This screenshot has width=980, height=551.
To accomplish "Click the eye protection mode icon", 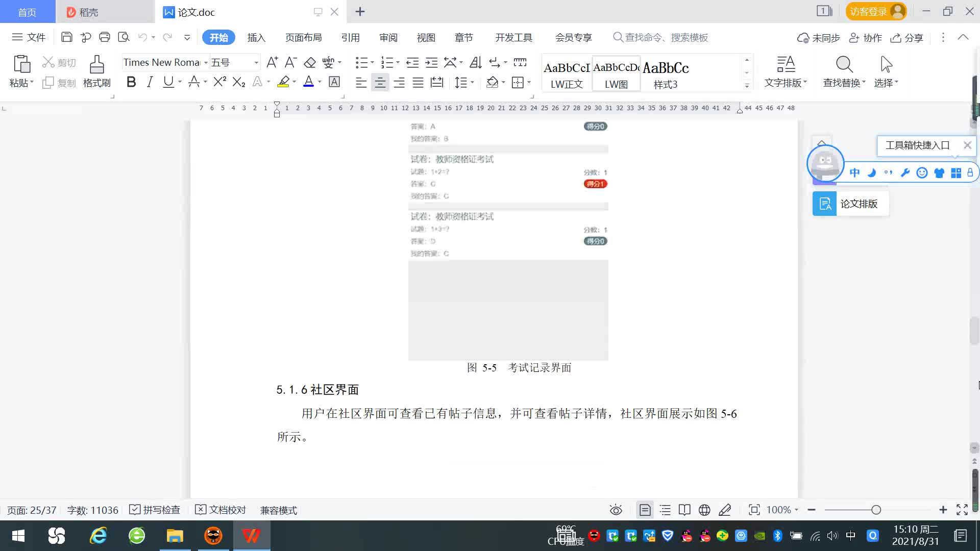I will (616, 510).
